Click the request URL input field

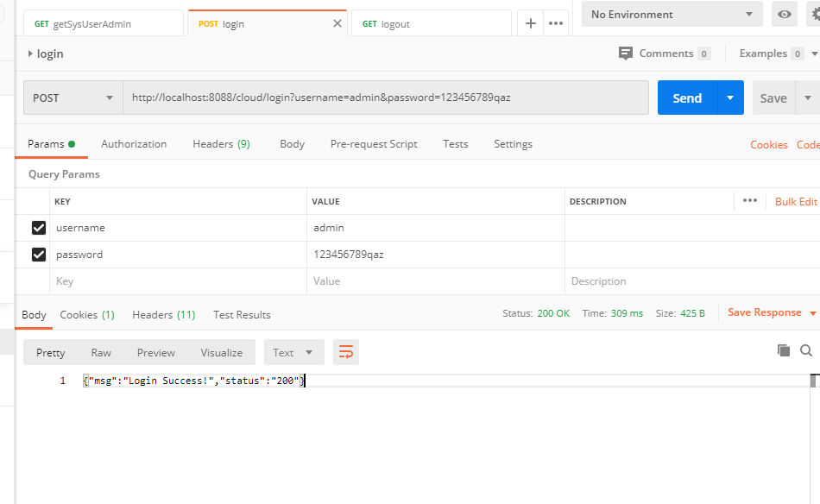tap(386, 98)
